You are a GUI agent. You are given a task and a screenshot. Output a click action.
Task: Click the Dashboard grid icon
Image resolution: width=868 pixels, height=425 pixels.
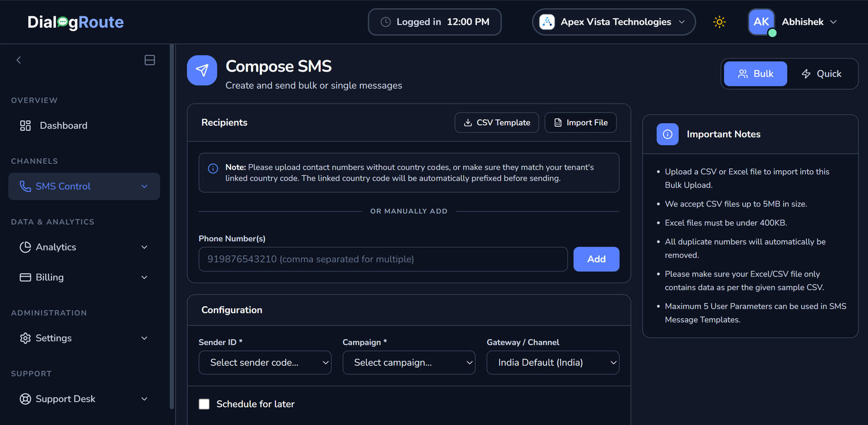(25, 126)
